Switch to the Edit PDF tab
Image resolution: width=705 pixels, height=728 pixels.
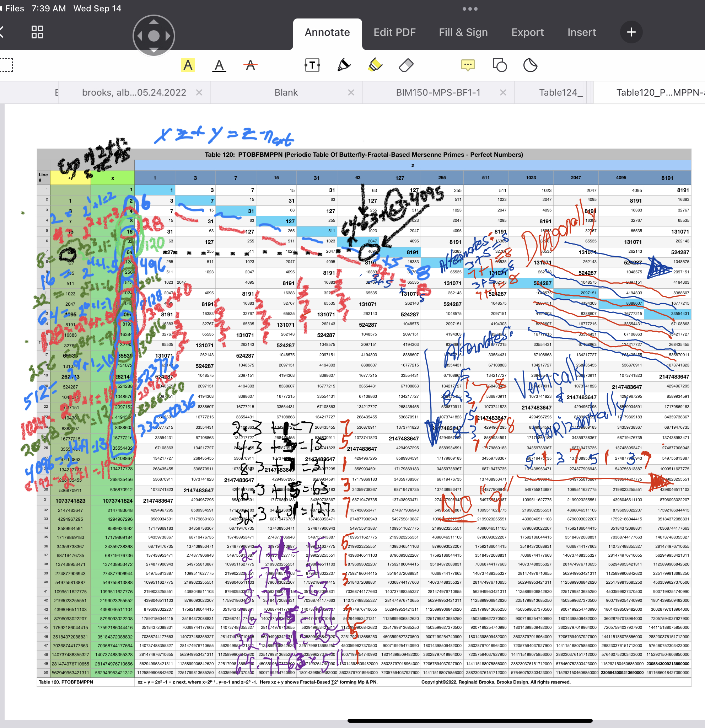394,32
